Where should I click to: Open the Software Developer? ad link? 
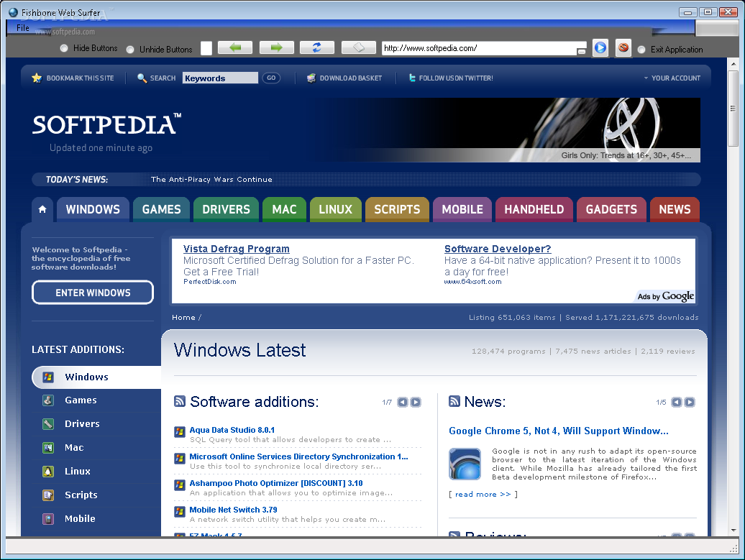(498, 249)
